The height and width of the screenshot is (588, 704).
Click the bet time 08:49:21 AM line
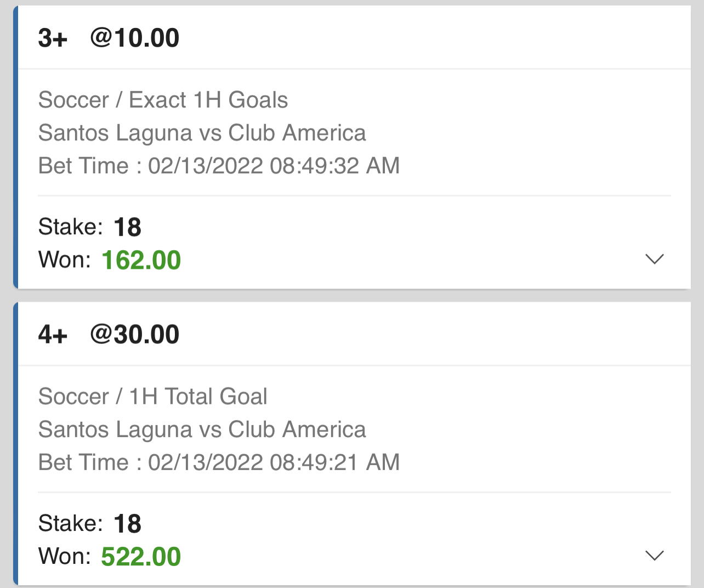tap(219, 462)
